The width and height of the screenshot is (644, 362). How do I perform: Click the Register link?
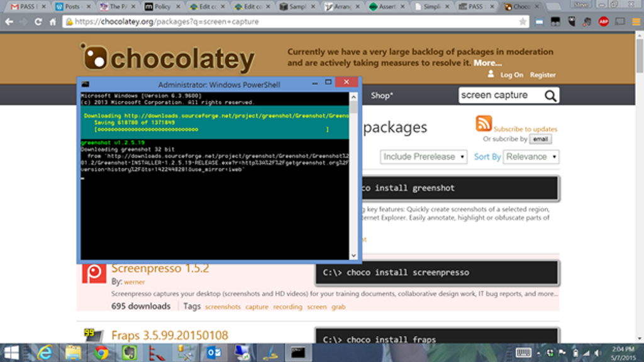542,75
